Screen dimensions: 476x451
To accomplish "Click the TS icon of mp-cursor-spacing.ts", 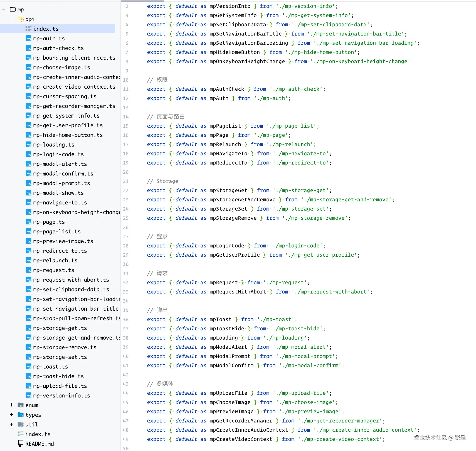I will pyautogui.click(x=29, y=96).
